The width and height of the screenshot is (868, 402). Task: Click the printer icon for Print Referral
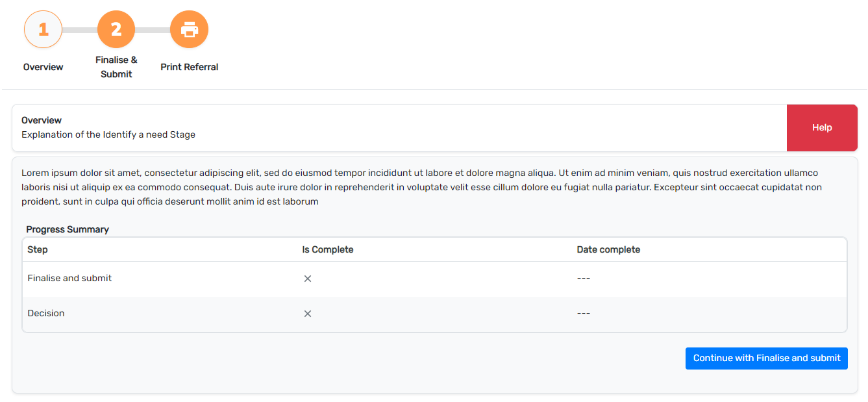[189, 29]
